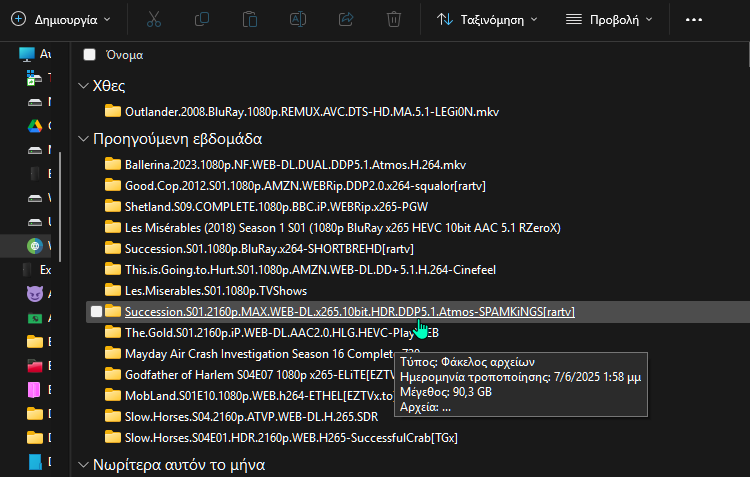
Task: Click Succession.S01.2160p.MAX.WEB-DL folder link
Action: 350,312
